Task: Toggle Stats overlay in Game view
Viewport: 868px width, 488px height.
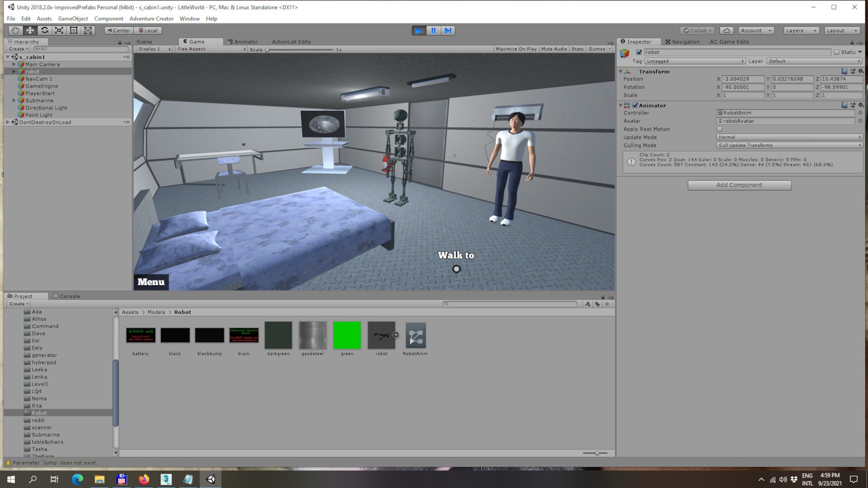Action: [577, 49]
